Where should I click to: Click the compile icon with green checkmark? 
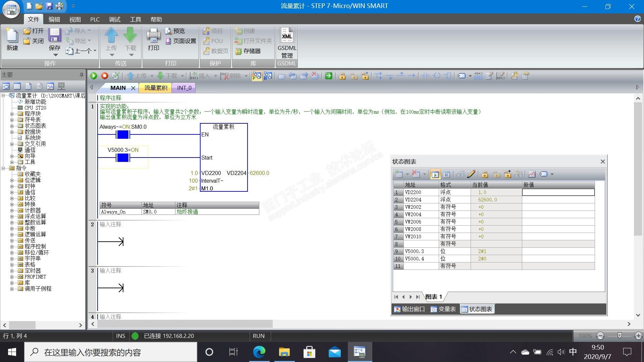(x=116, y=76)
